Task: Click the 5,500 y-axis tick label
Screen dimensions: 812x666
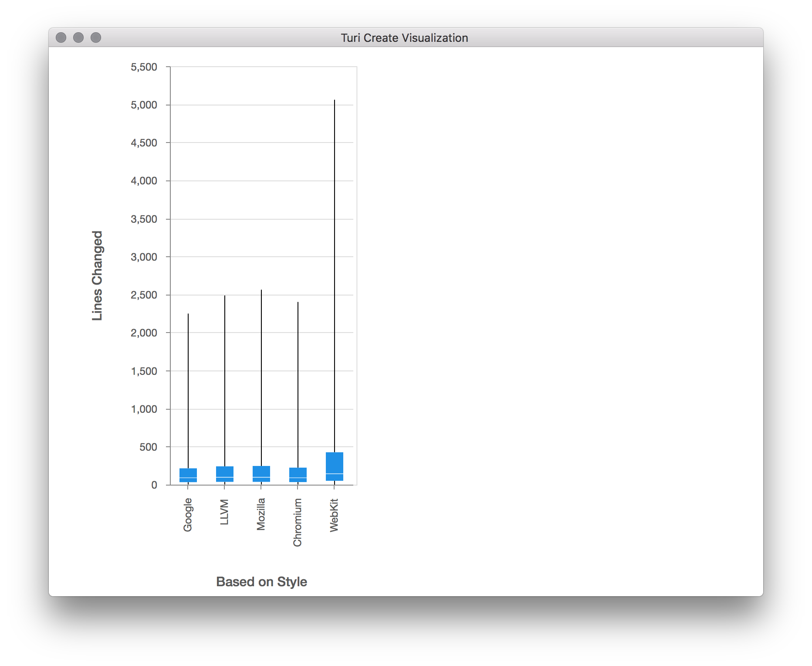Action: (144, 67)
